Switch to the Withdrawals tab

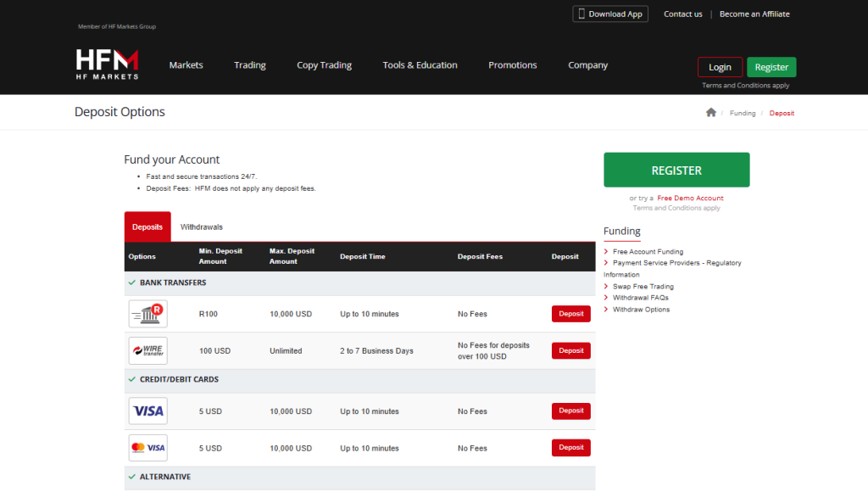tap(202, 227)
